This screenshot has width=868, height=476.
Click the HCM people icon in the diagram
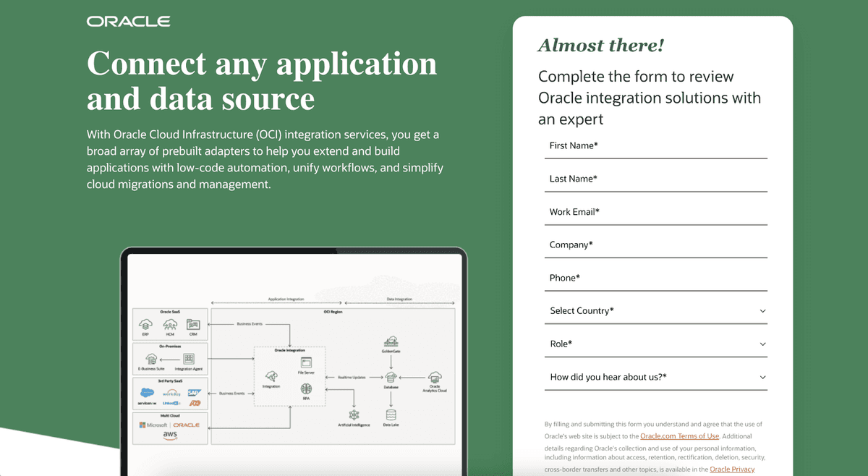click(169, 324)
